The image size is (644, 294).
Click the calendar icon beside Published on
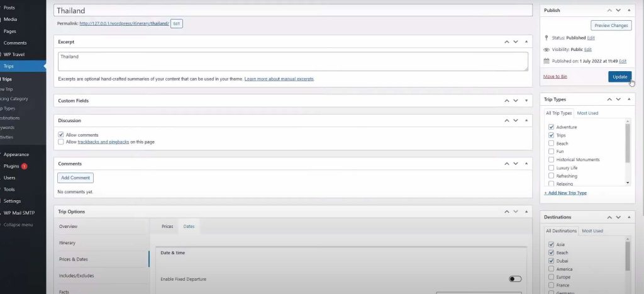(547, 61)
